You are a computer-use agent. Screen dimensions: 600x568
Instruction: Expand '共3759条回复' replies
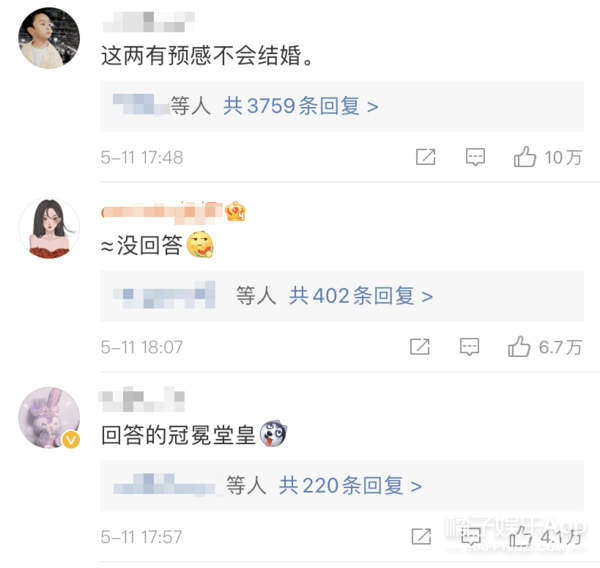click(x=301, y=106)
